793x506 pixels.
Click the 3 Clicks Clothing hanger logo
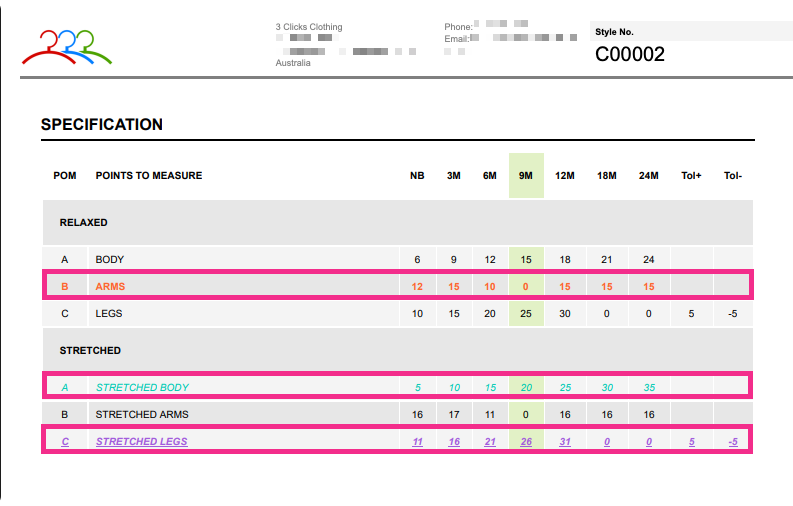tap(67, 47)
